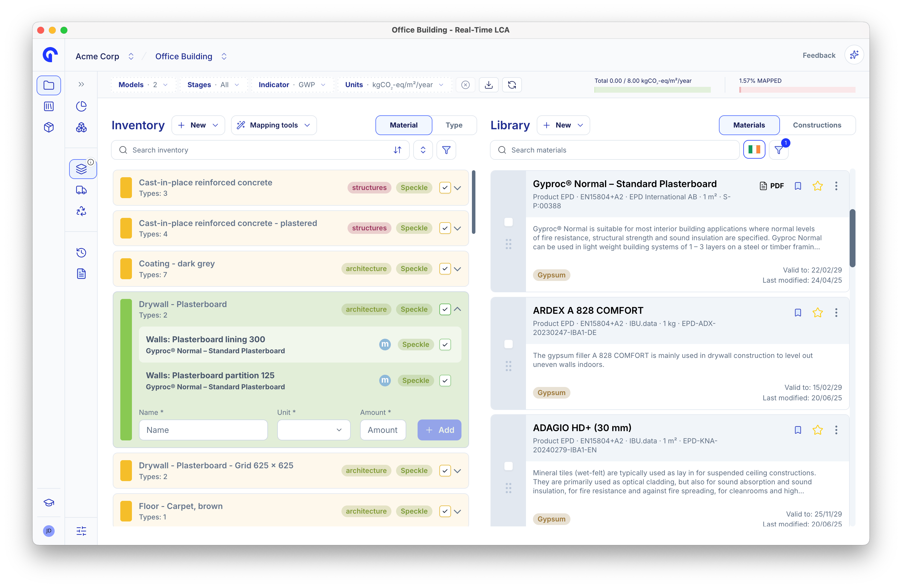The width and height of the screenshot is (902, 588).
Task: Select the ARDEX A 828 COMFORT card checkbox
Action: 508,344
